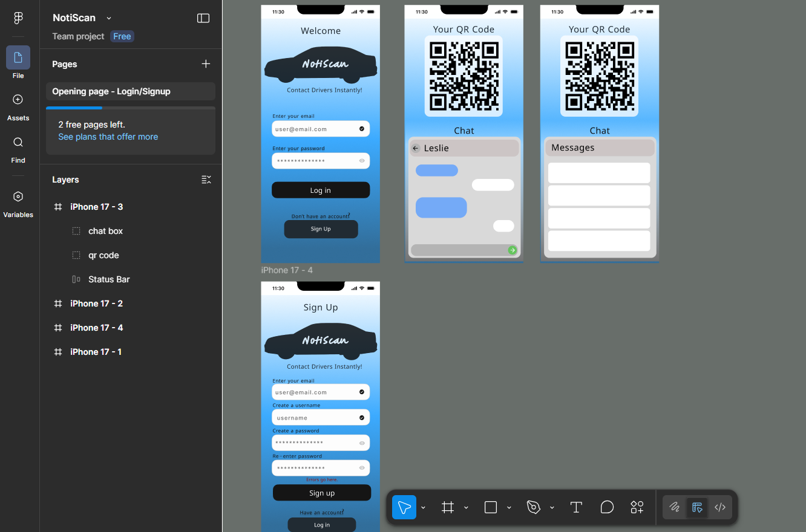Open Pen tool options dropdown arrow

[552, 507]
